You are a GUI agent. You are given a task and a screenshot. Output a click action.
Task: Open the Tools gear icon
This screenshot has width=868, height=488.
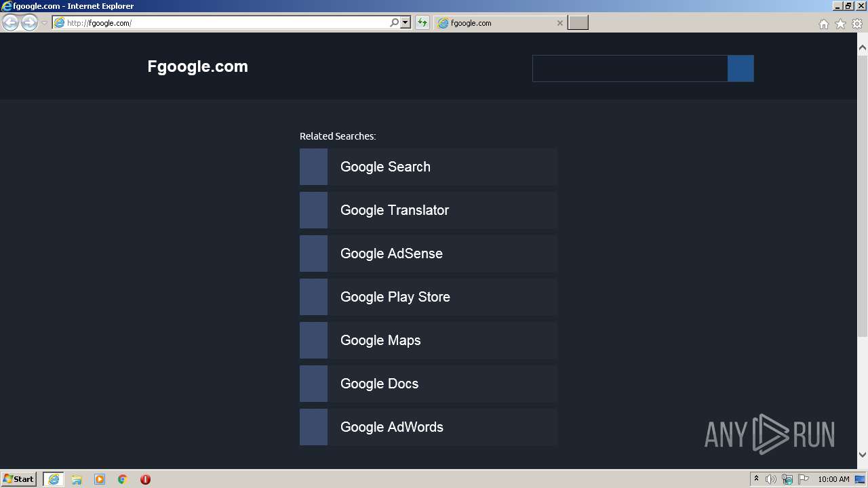click(857, 24)
